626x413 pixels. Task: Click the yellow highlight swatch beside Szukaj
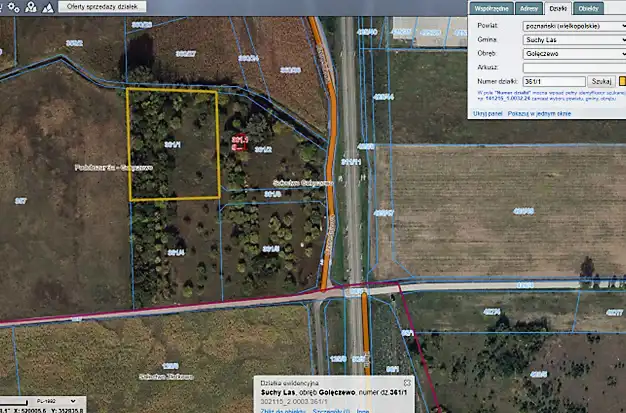coord(621,81)
